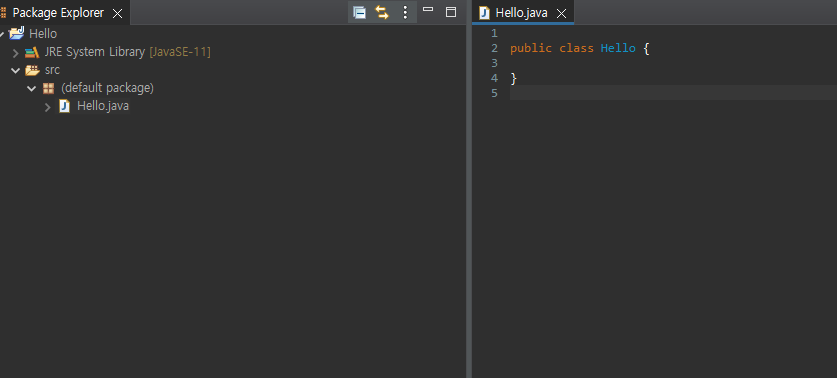Select the Package Explorer tab

(58, 13)
